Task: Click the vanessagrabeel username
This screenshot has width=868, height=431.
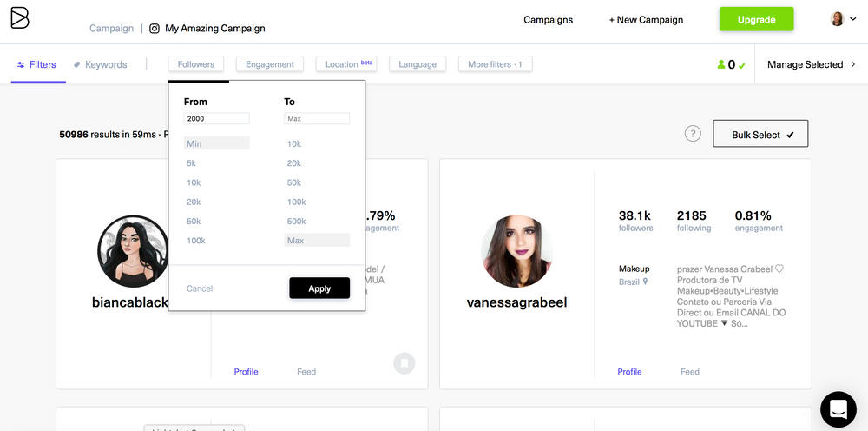Action: 516,302
